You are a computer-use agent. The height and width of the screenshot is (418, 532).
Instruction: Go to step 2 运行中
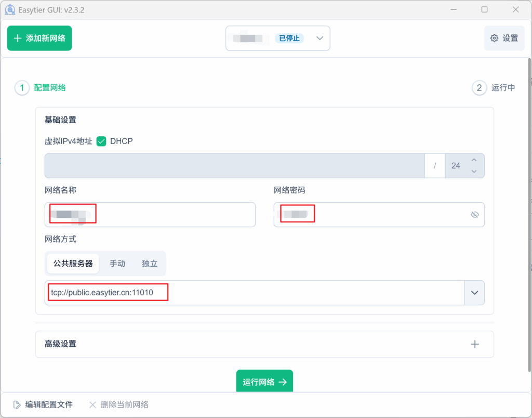click(494, 88)
